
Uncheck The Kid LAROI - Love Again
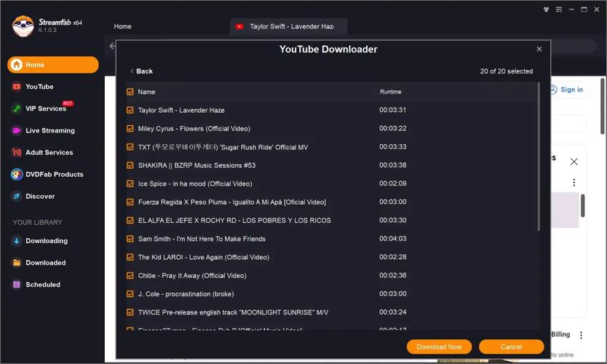pos(130,257)
